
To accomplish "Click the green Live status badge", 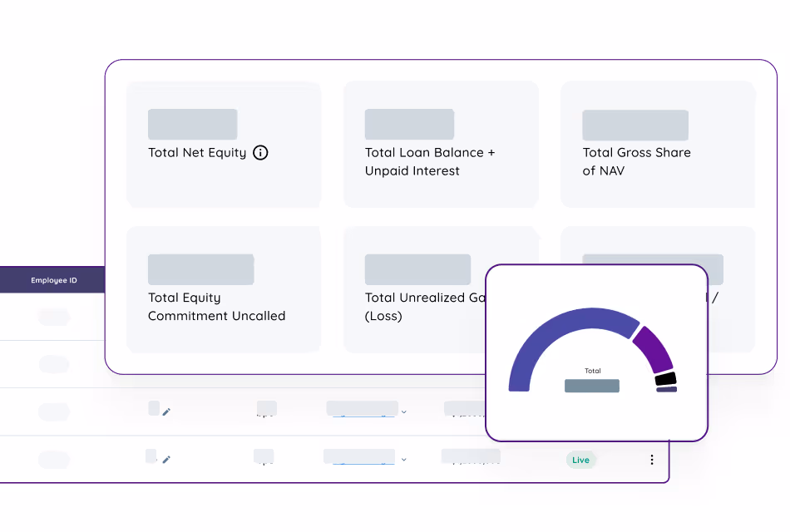I will (x=581, y=460).
